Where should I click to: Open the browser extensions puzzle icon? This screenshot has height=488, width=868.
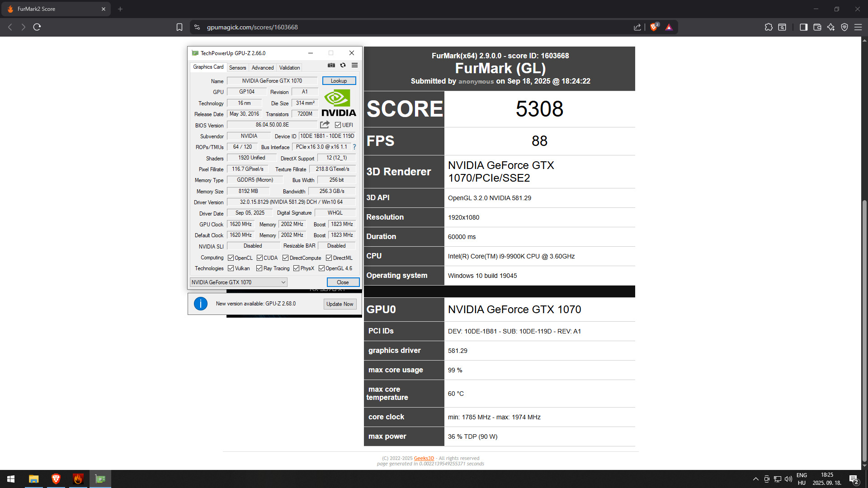point(769,27)
